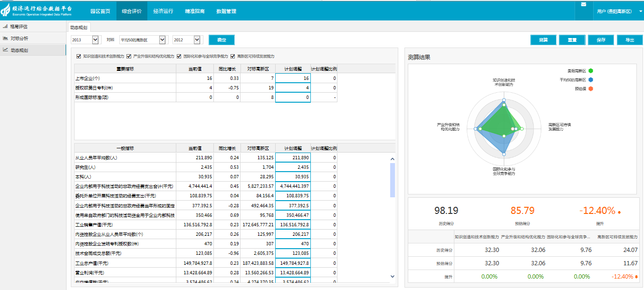
Task: Switch to the 精准招商 menu
Action: point(195,11)
